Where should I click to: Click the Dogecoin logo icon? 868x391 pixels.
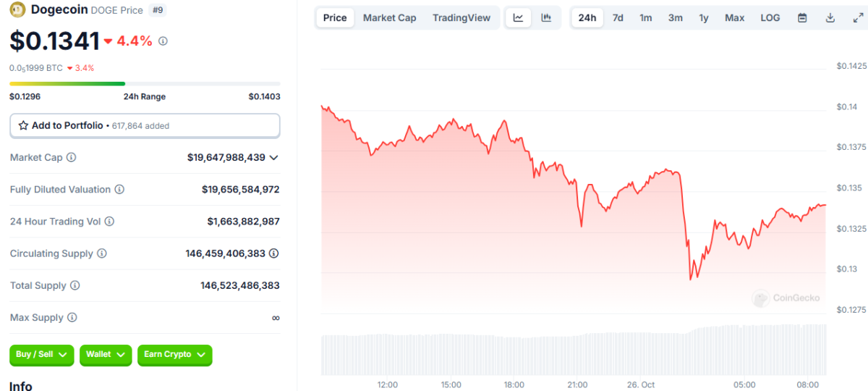[17, 10]
